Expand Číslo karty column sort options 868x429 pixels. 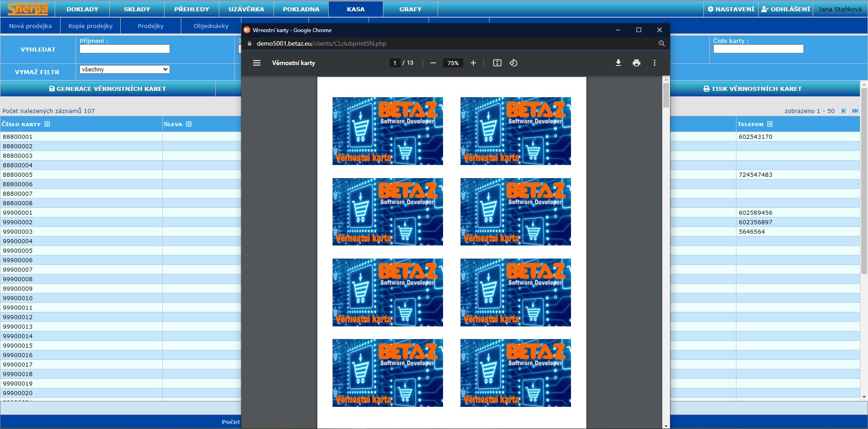point(47,124)
